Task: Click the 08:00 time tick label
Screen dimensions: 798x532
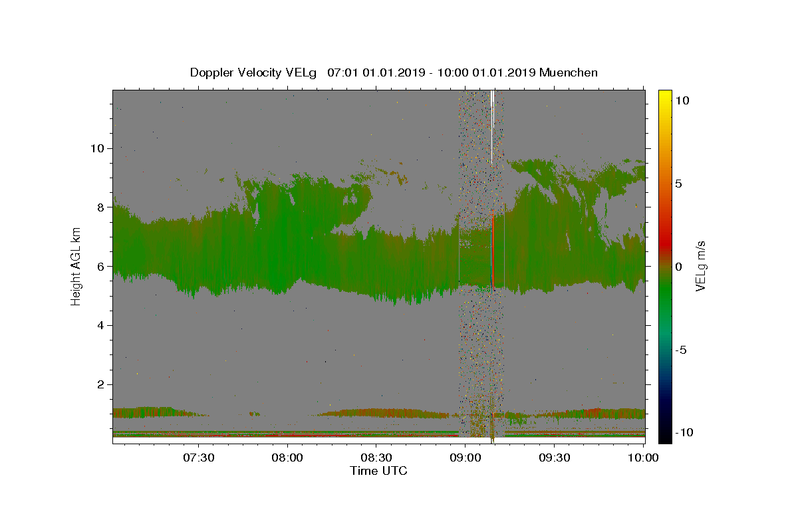Action: 287,458
